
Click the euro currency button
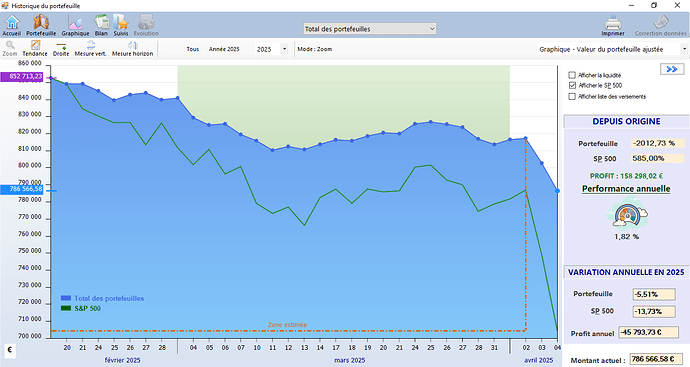coord(10,351)
